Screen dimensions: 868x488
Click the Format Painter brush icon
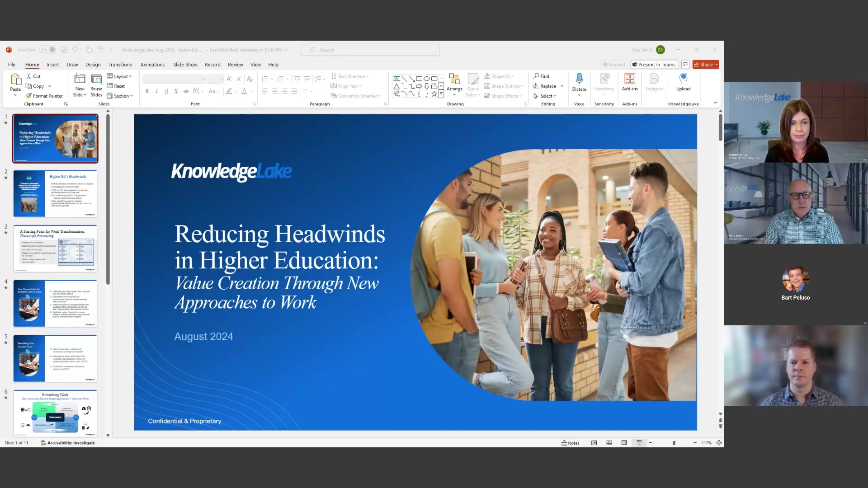click(29, 96)
